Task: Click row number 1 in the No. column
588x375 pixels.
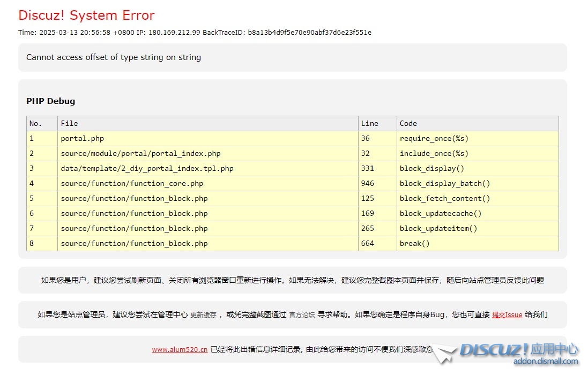Action: tap(42, 139)
